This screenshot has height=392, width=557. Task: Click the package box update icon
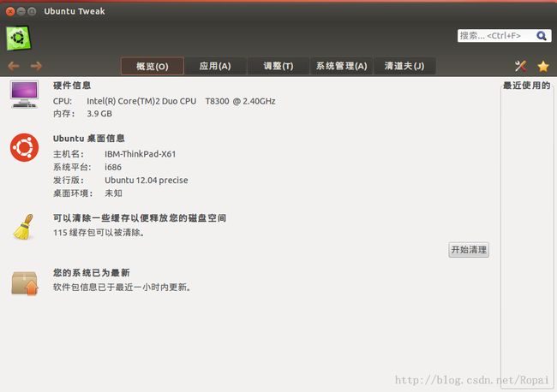pyautogui.click(x=25, y=283)
